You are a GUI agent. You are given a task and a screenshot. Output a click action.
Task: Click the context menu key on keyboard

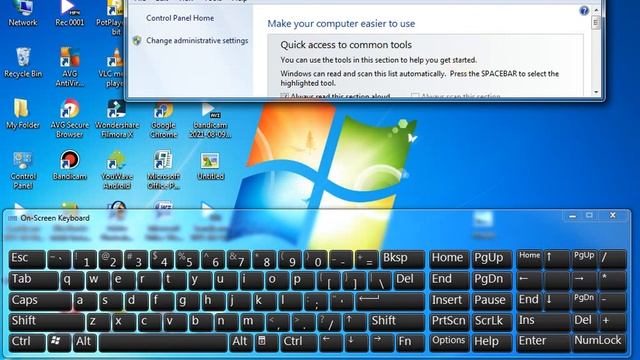click(x=266, y=342)
